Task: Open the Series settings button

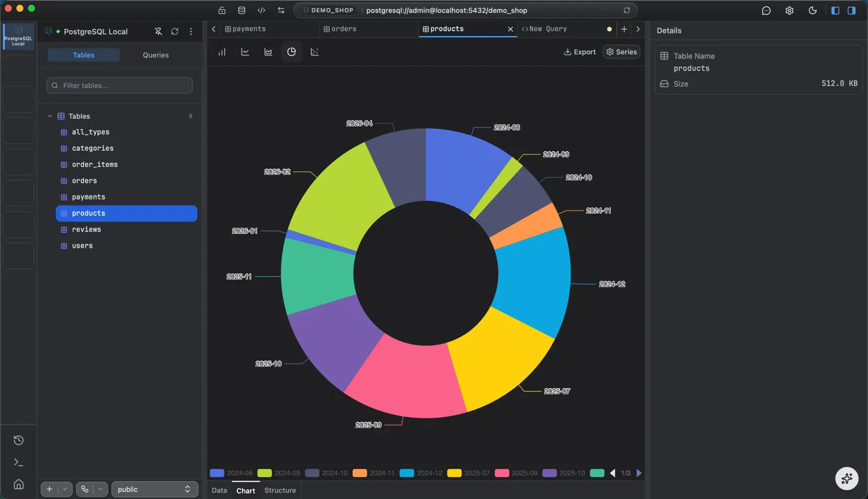Action: coord(621,52)
